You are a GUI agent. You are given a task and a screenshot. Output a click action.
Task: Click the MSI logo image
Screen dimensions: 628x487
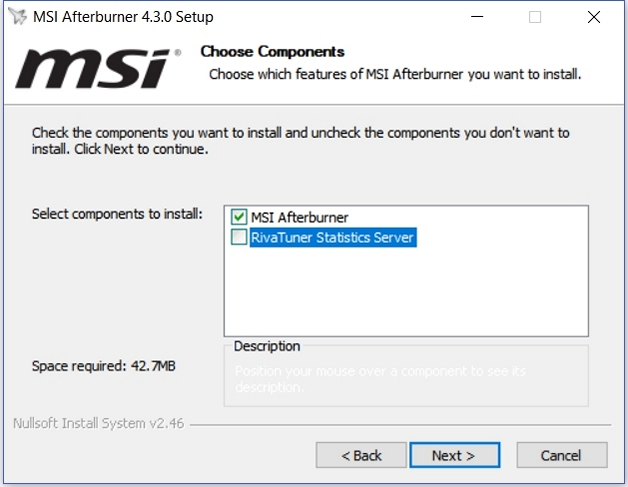click(x=98, y=68)
